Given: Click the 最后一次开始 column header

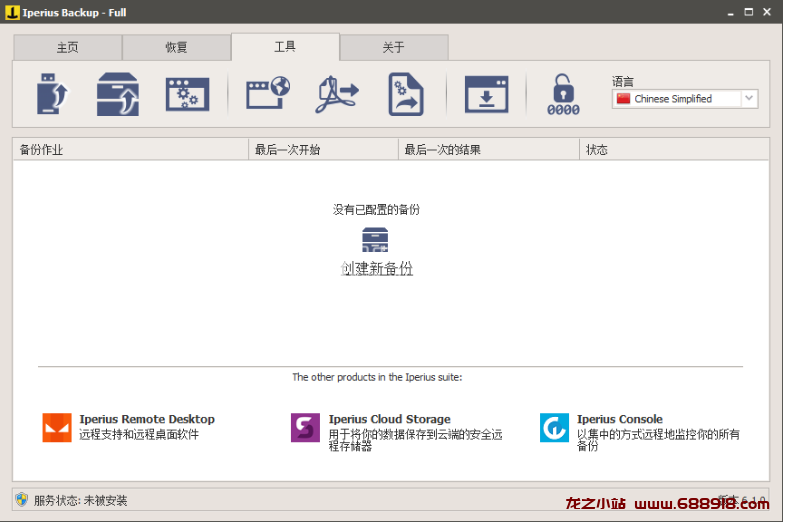Looking at the screenshot, I should (323, 150).
